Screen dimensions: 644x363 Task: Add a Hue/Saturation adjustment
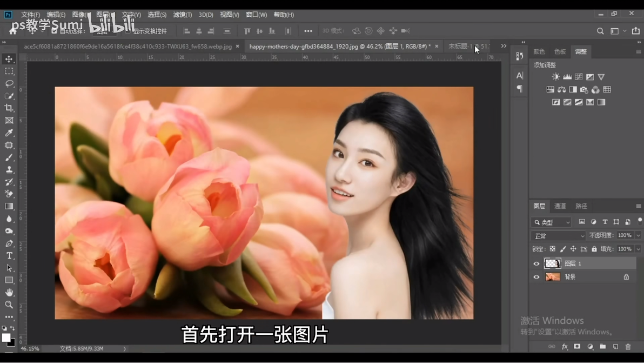click(x=551, y=90)
